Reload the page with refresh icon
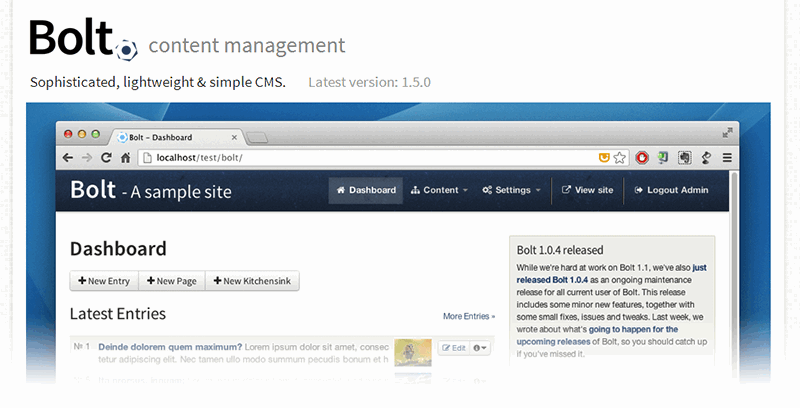800x408 pixels. coord(106,158)
